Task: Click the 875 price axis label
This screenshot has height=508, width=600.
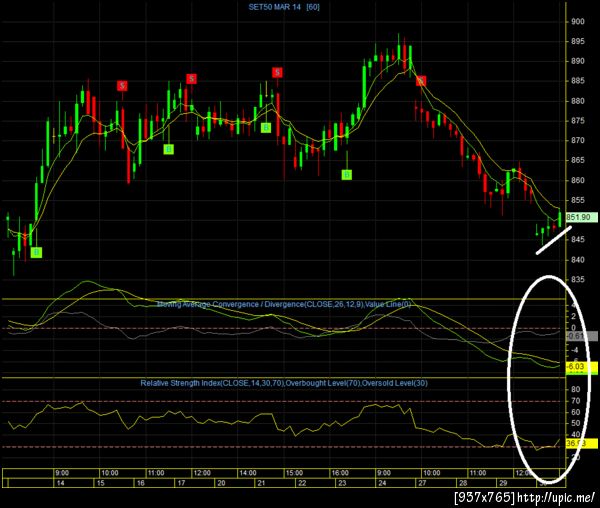Action: click(578, 121)
